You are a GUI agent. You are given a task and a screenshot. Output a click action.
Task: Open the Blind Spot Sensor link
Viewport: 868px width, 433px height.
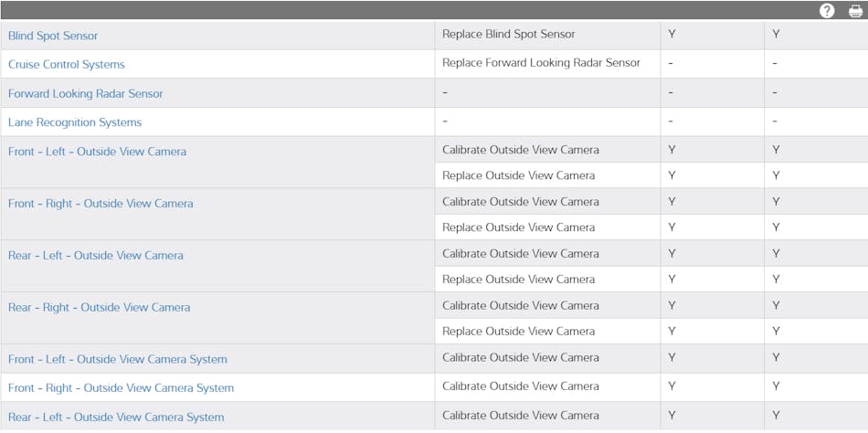click(x=53, y=36)
